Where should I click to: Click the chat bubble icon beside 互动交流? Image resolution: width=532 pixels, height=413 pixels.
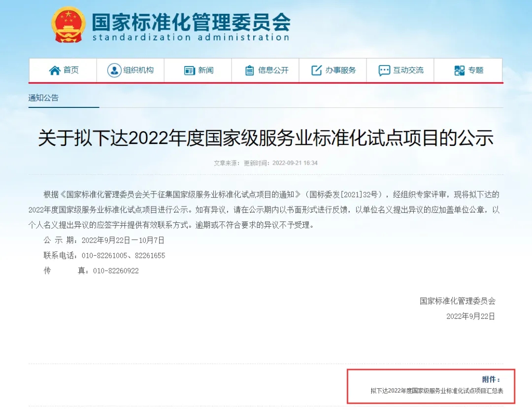click(384, 70)
